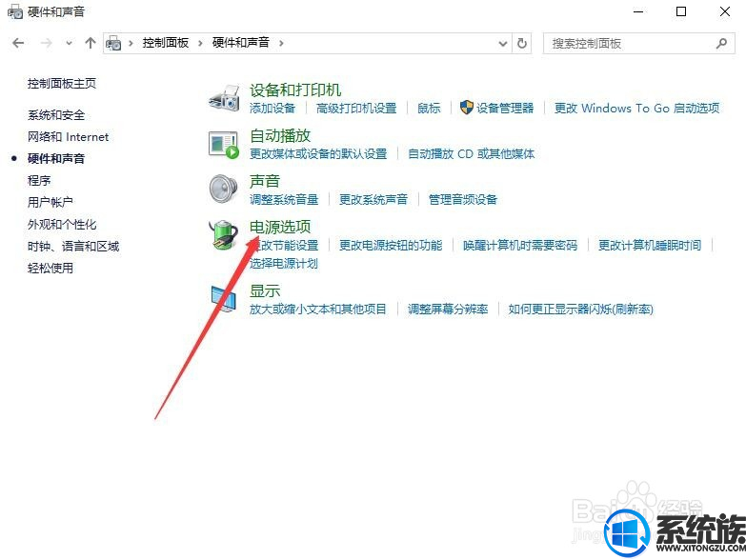Maximize the 硬件和声音 window

(681, 11)
